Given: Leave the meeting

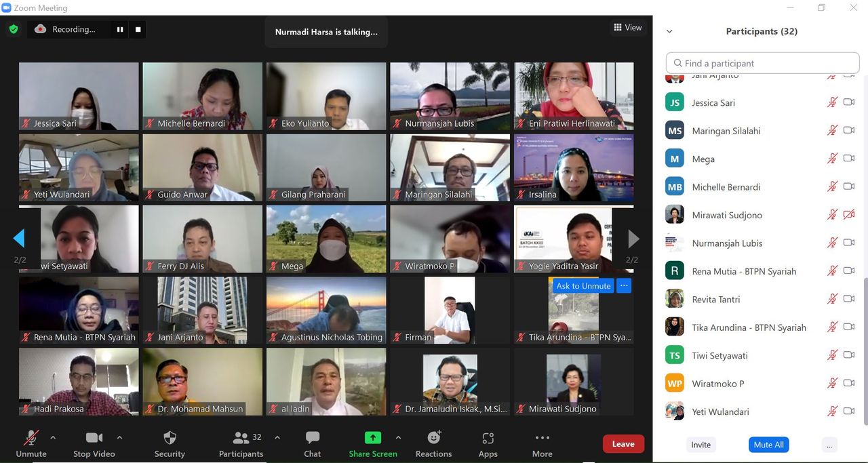Looking at the screenshot, I should 623,444.
